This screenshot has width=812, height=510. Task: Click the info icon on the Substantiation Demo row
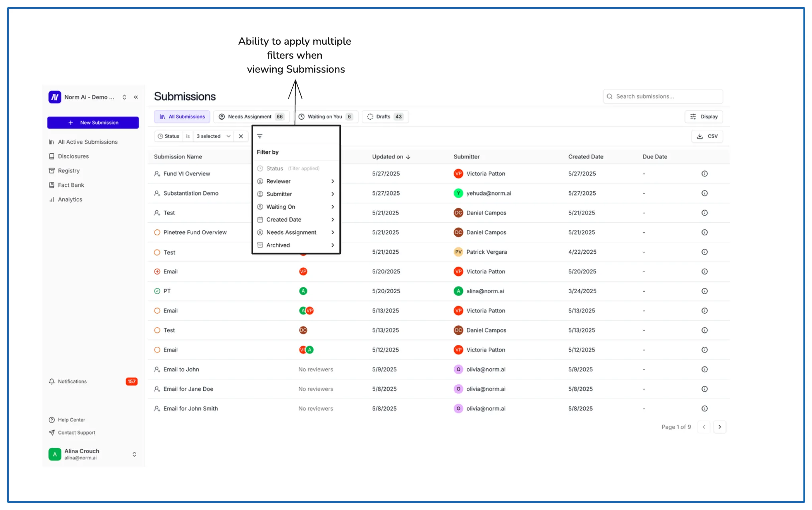(704, 193)
